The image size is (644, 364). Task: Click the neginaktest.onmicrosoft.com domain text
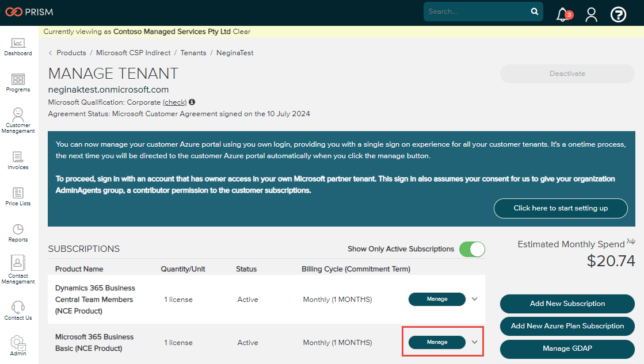(108, 90)
